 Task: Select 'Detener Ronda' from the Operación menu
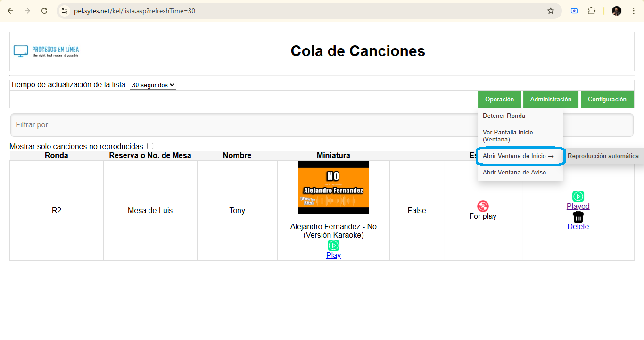(x=504, y=116)
